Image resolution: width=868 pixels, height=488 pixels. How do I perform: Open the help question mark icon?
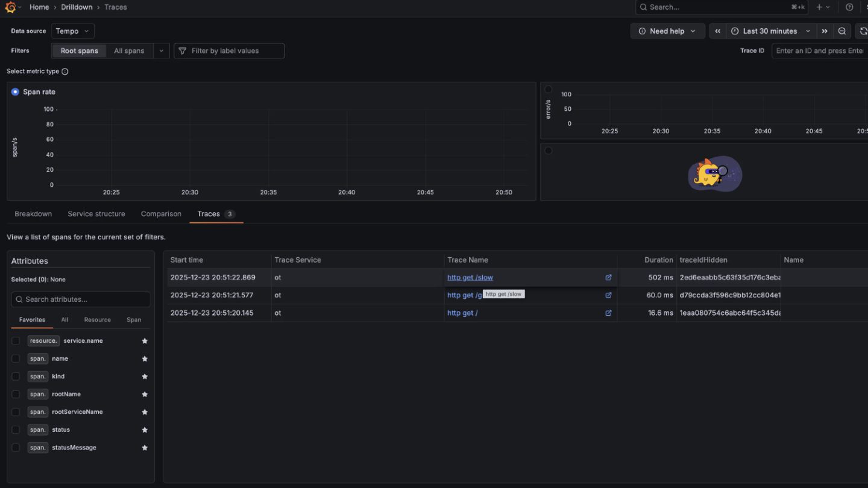[x=849, y=7]
